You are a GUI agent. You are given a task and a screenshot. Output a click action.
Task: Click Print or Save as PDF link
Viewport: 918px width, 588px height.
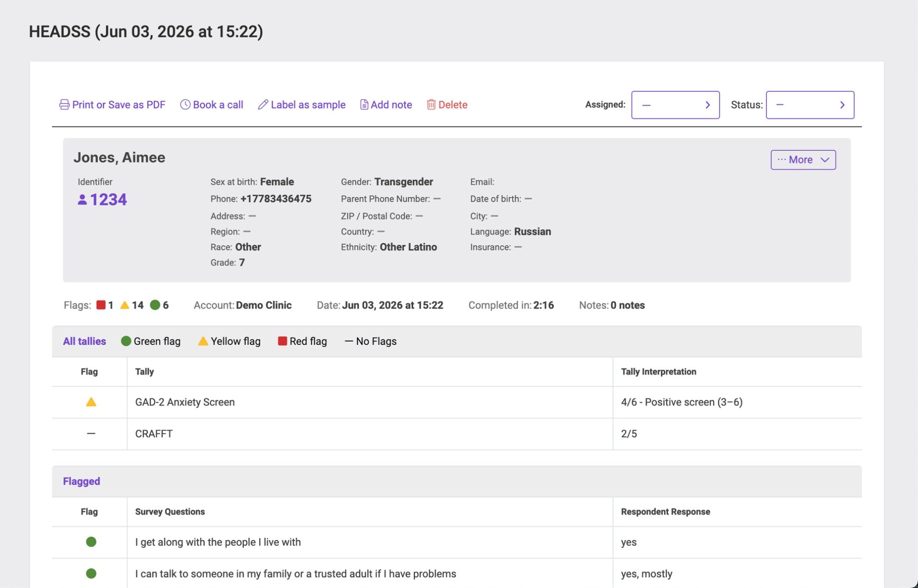(x=112, y=105)
